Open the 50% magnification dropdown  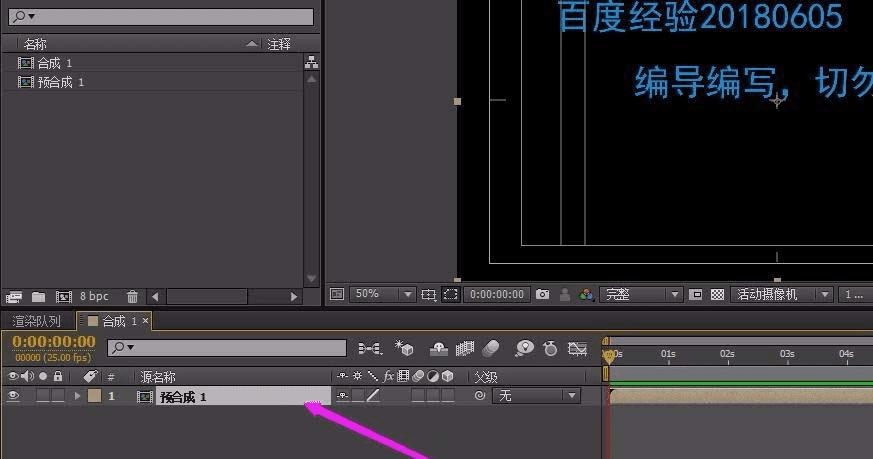click(382, 294)
